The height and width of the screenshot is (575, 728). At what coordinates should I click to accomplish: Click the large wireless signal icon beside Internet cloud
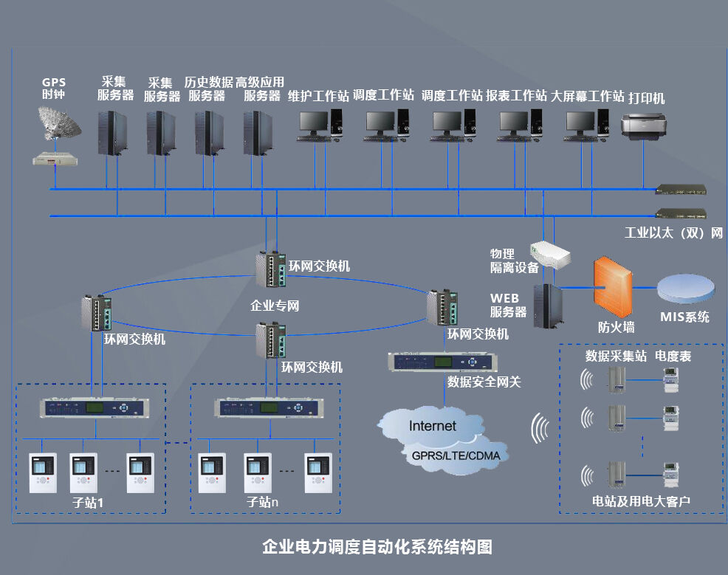click(541, 430)
